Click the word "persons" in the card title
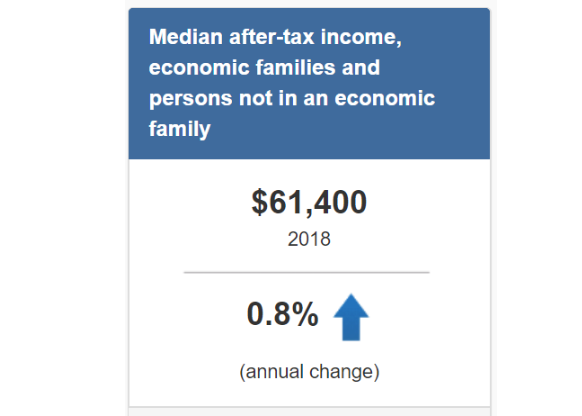Image resolution: width=582 pixels, height=416 pixels. (191, 99)
